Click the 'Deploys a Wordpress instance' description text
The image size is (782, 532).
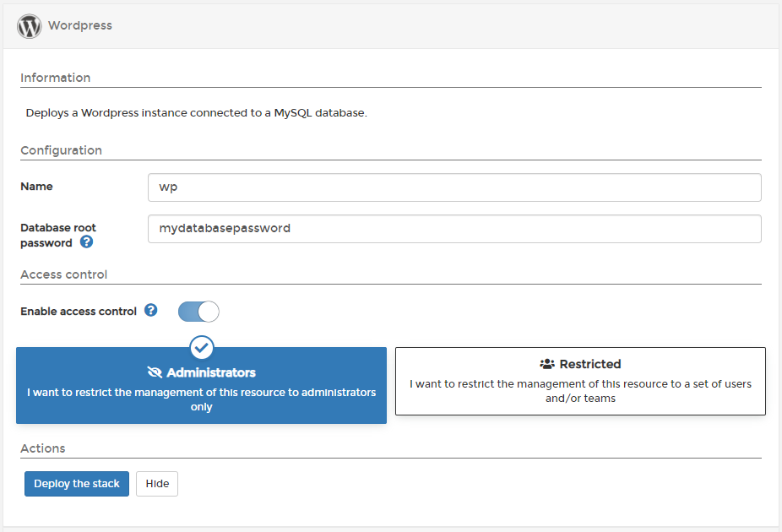tap(197, 113)
